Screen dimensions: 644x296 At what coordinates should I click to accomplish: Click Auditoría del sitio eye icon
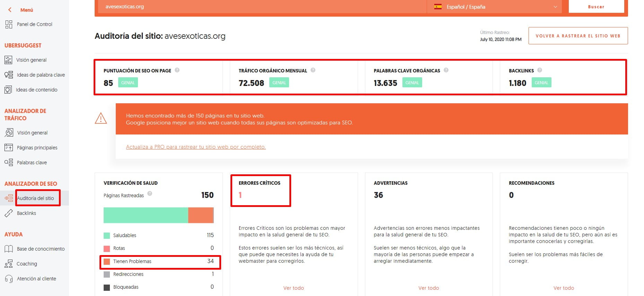click(x=9, y=198)
